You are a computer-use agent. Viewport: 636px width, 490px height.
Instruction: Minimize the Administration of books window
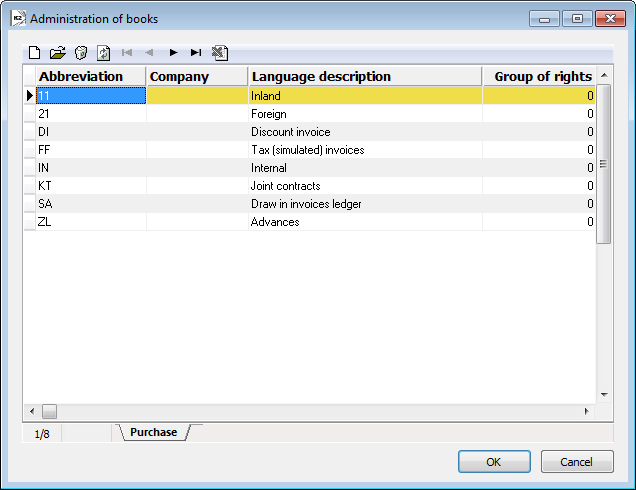tap(545, 18)
